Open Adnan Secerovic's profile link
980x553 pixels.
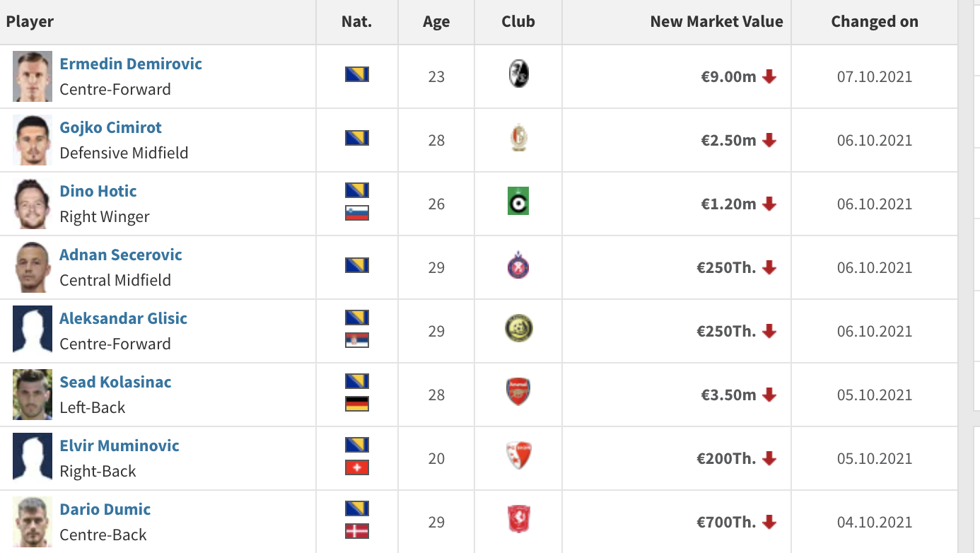click(x=121, y=255)
